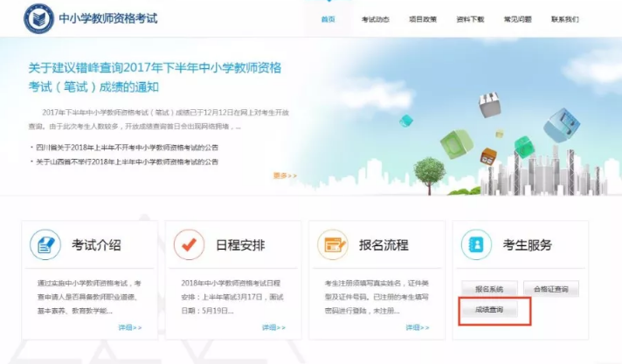This screenshot has height=364, width=622.
Task: Open the 项目政策 menu item
Action: pyautogui.click(x=423, y=19)
